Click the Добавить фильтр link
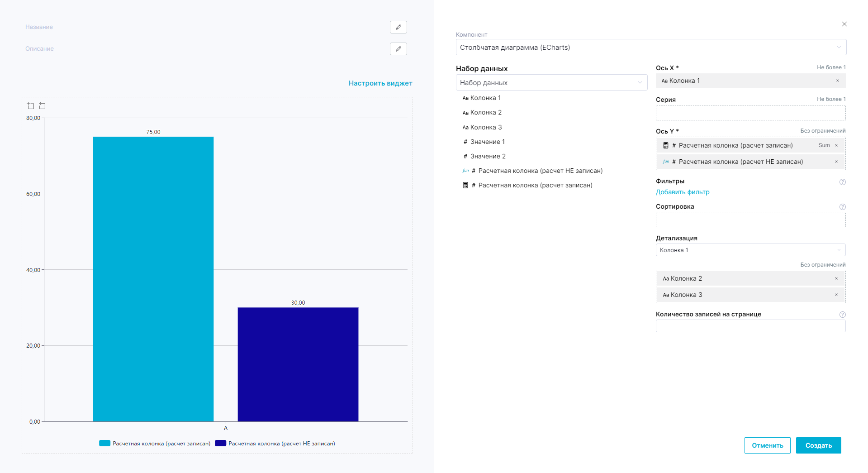 click(x=682, y=192)
